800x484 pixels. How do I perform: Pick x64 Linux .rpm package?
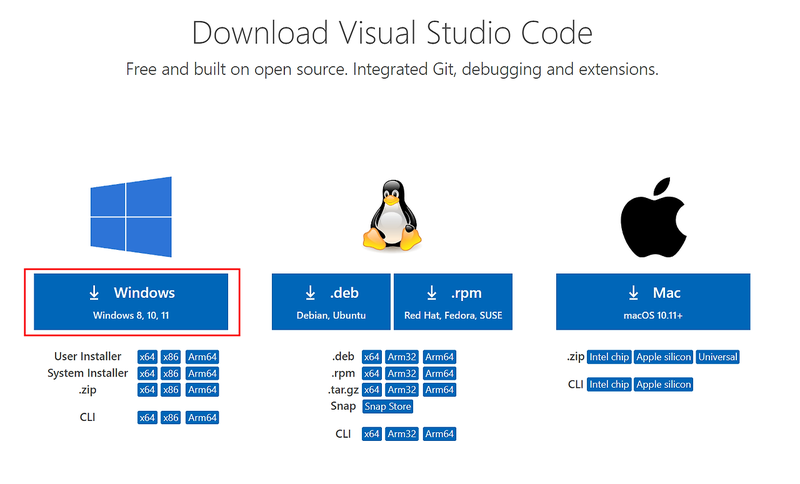tap(371, 373)
